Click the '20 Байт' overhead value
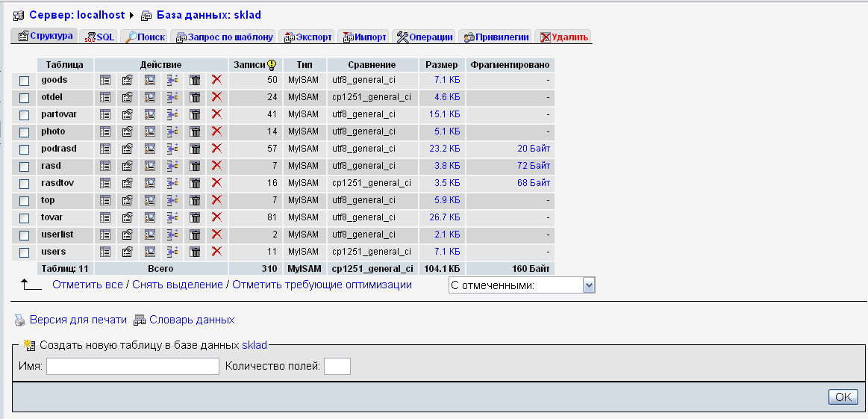 click(x=534, y=149)
